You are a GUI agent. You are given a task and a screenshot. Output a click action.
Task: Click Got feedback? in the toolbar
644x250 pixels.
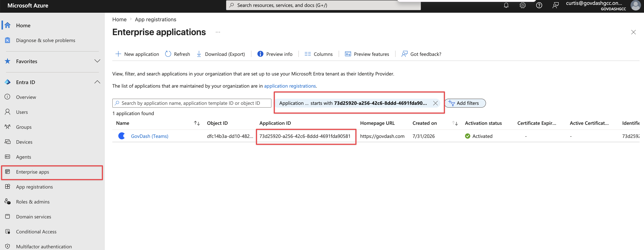pyautogui.click(x=421, y=54)
